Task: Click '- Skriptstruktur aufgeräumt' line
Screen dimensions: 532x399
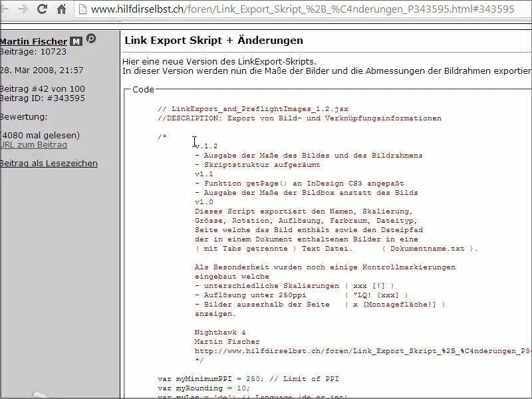Action: pos(257,165)
